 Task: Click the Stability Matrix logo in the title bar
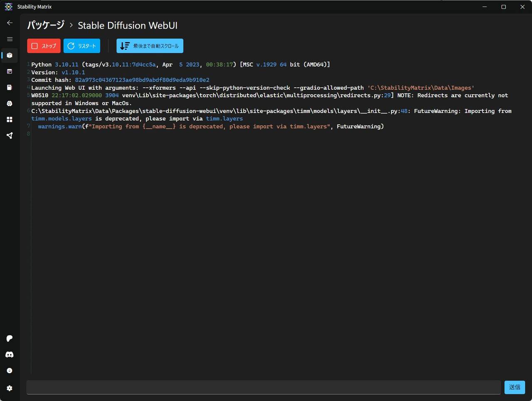click(9, 7)
